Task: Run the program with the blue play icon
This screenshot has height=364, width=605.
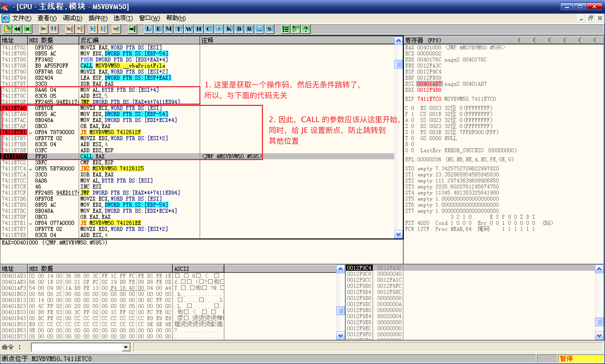Action: (43, 29)
